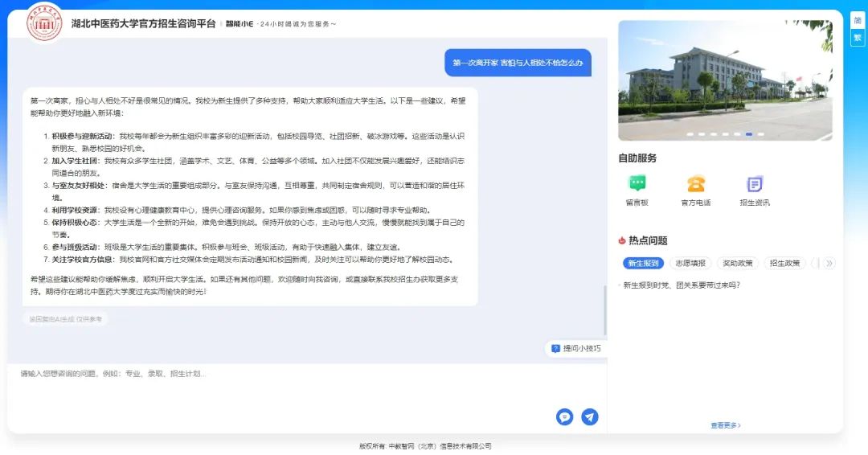
Task: Click hot question about 党、团关系 transfer
Action: point(682,285)
